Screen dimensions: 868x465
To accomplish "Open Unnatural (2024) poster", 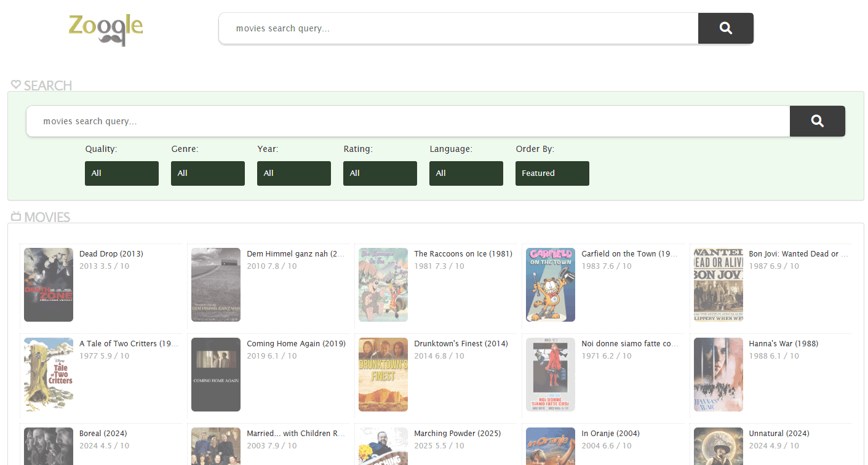I will (x=719, y=446).
